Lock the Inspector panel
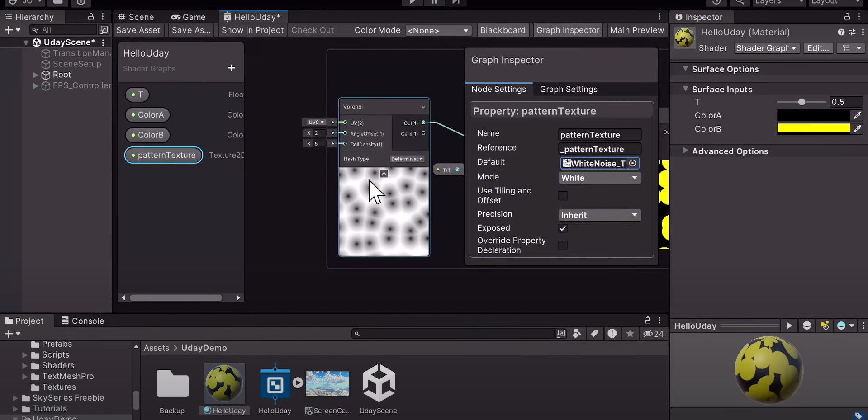 (847, 17)
